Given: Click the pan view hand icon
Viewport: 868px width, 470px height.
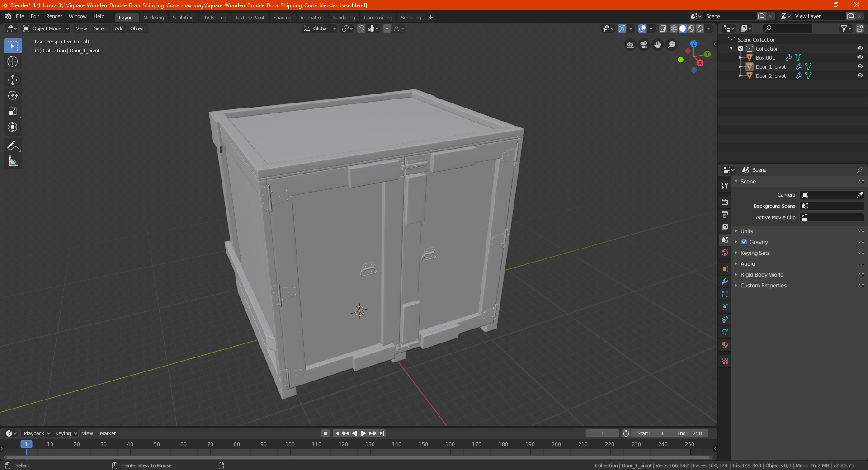Looking at the screenshot, I should 658,45.
